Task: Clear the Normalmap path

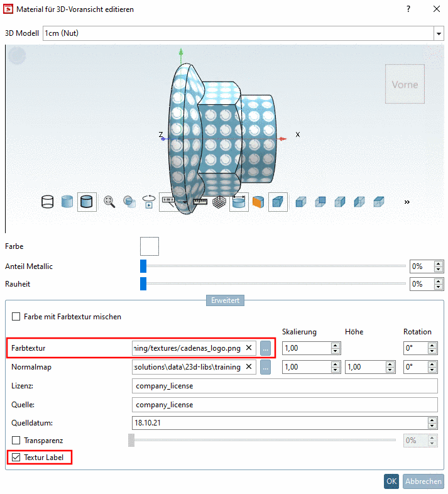Action: tap(249, 366)
